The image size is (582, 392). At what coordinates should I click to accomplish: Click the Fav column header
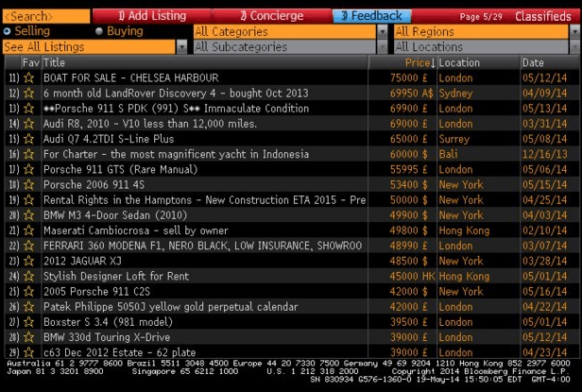pyautogui.click(x=30, y=62)
